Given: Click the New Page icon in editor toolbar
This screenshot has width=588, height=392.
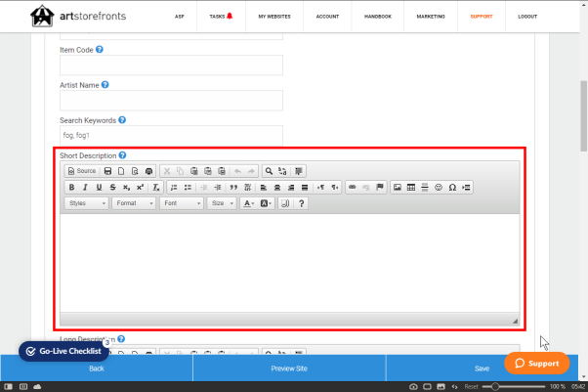Looking at the screenshot, I should [x=121, y=171].
